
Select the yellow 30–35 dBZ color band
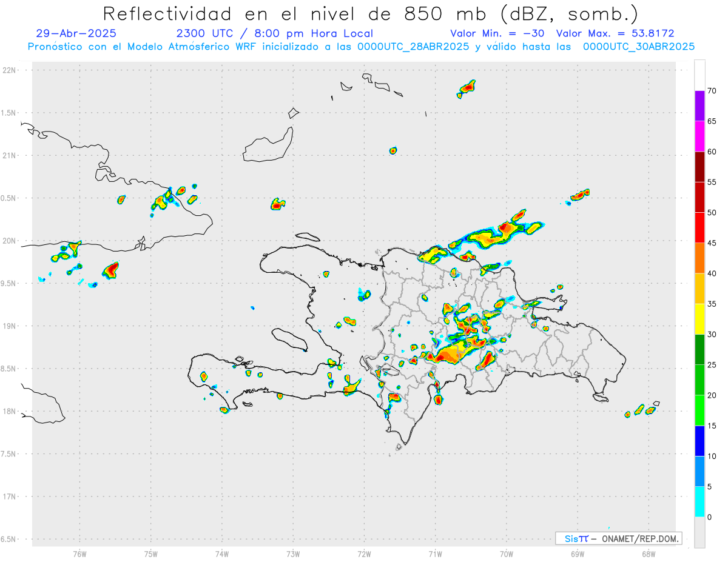coord(699,319)
